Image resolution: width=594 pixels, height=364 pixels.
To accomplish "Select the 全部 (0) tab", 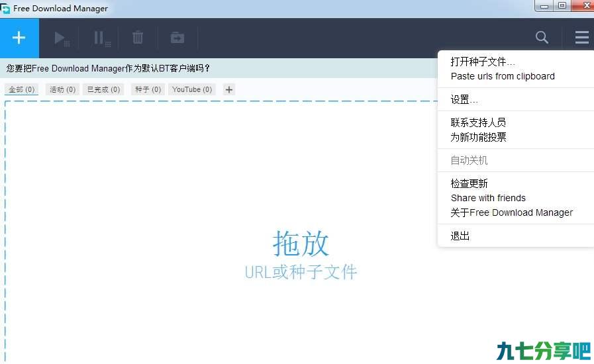I will [x=22, y=89].
